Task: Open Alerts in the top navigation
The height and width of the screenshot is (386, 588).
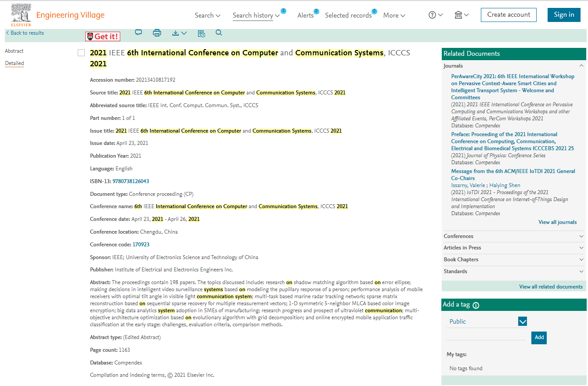Action: (306, 15)
